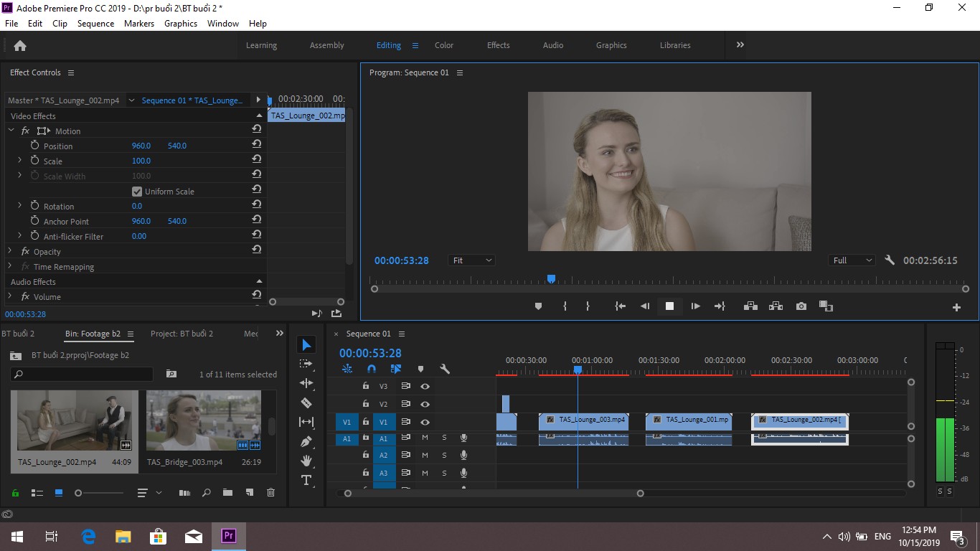This screenshot has height=551, width=980.
Task: Open the Full playback resolution dropdown
Action: click(852, 260)
